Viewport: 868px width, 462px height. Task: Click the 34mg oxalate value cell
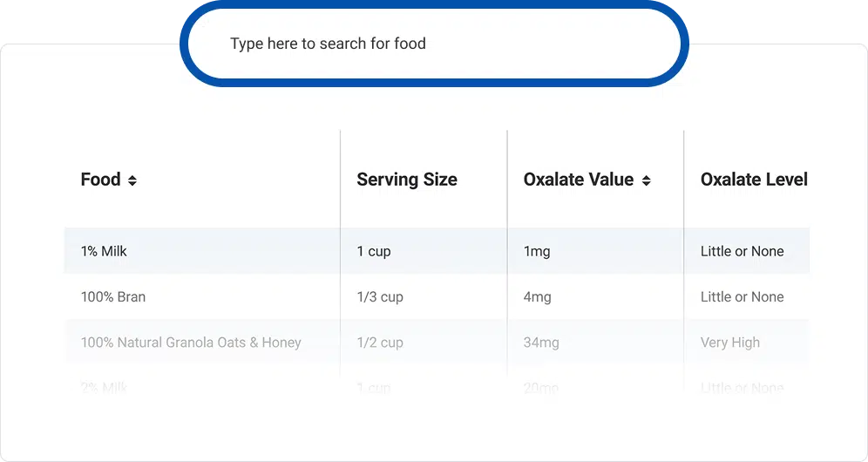click(x=541, y=343)
